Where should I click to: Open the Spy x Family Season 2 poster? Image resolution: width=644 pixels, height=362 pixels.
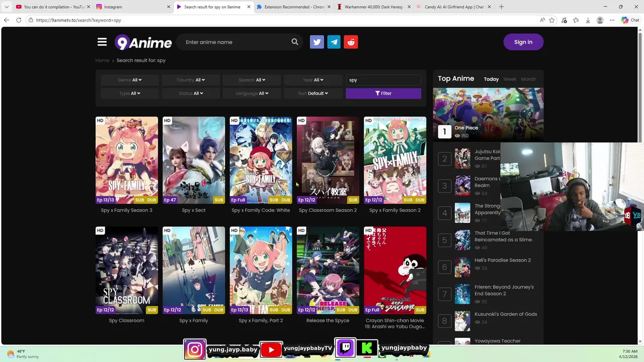click(x=395, y=160)
